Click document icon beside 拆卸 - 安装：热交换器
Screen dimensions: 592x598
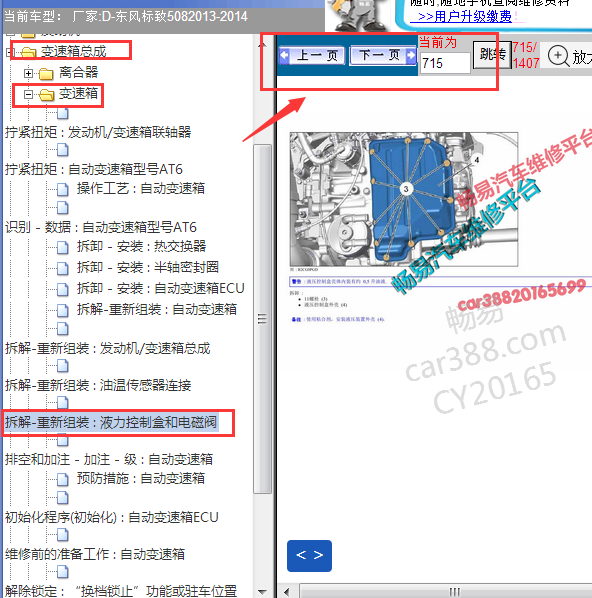(63, 247)
